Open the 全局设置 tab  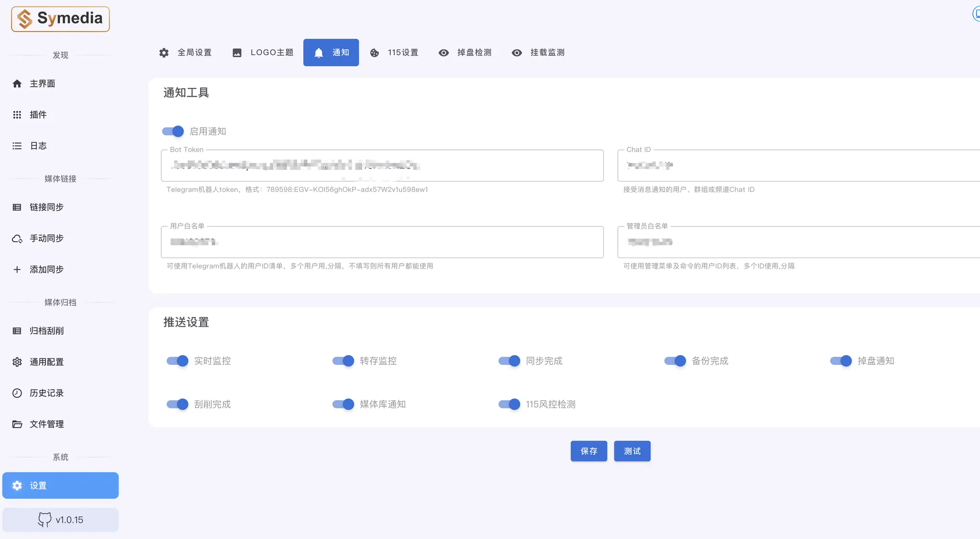tap(186, 53)
